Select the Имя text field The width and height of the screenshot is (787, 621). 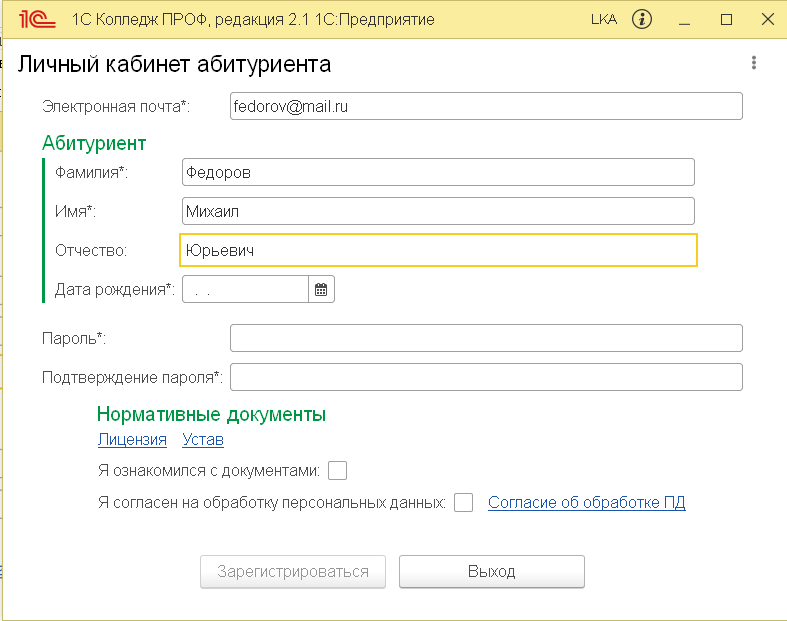pos(438,211)
